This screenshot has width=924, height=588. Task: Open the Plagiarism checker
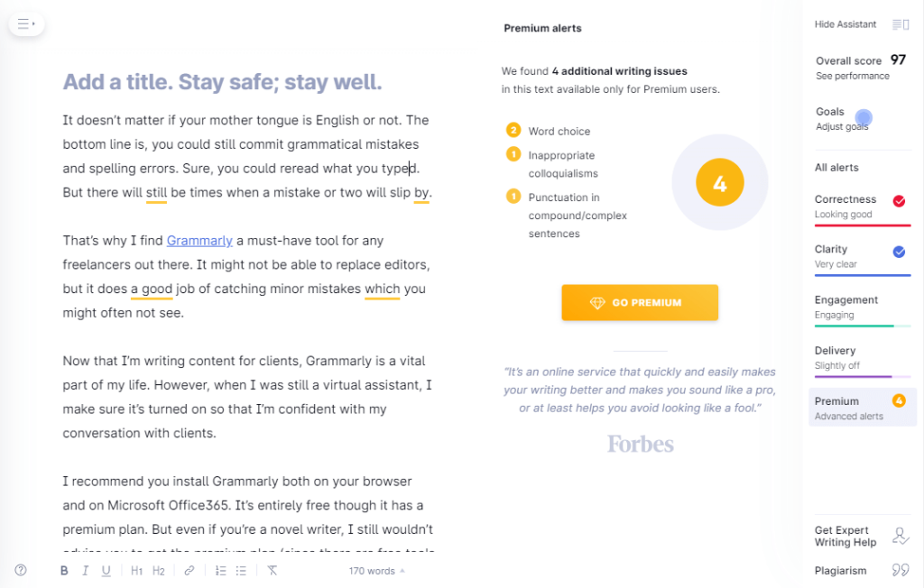(862, 570)
